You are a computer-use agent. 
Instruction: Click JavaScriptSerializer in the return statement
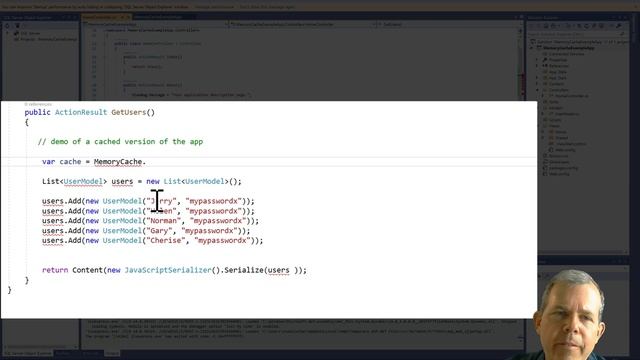168,270
